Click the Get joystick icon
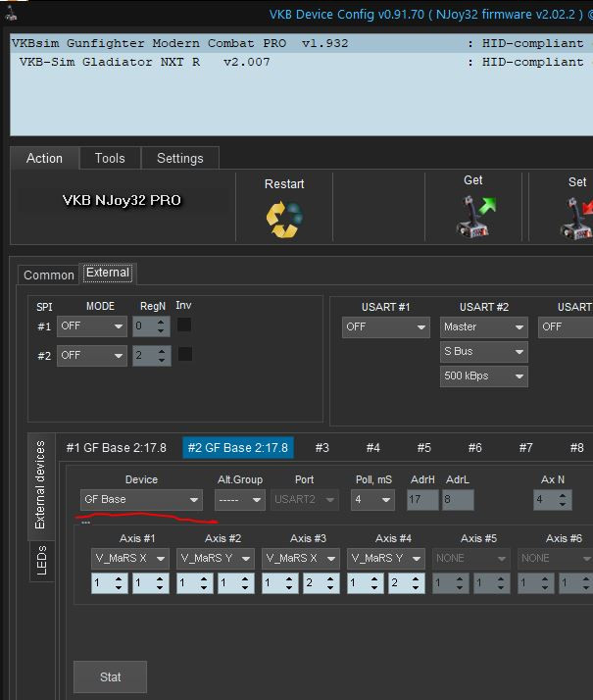Viewport: 593px width, 700px height. [475, 217]
